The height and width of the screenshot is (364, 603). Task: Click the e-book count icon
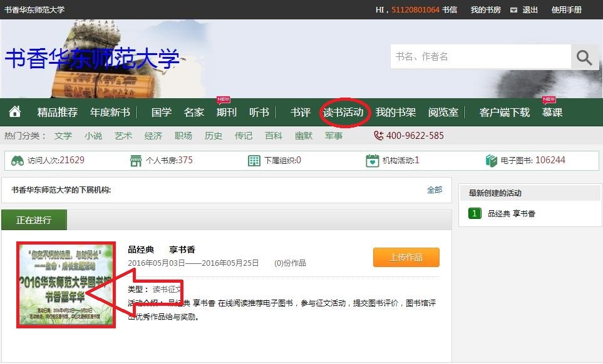491,161
